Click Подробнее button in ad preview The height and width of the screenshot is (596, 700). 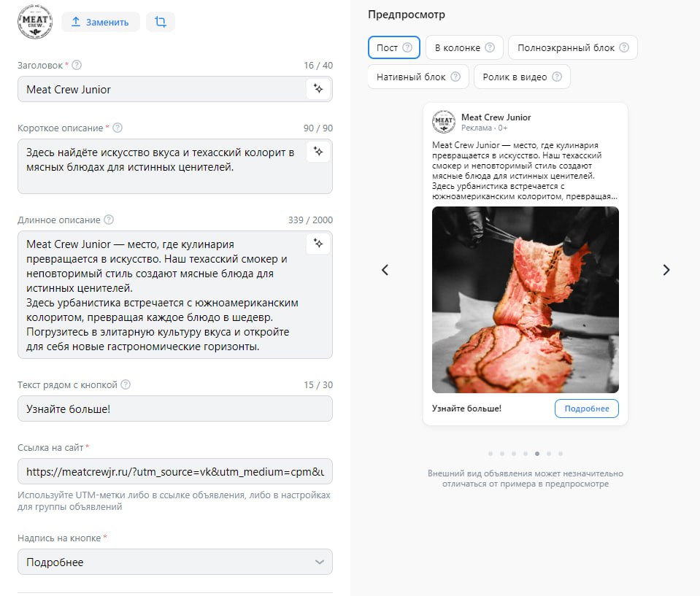587,409
